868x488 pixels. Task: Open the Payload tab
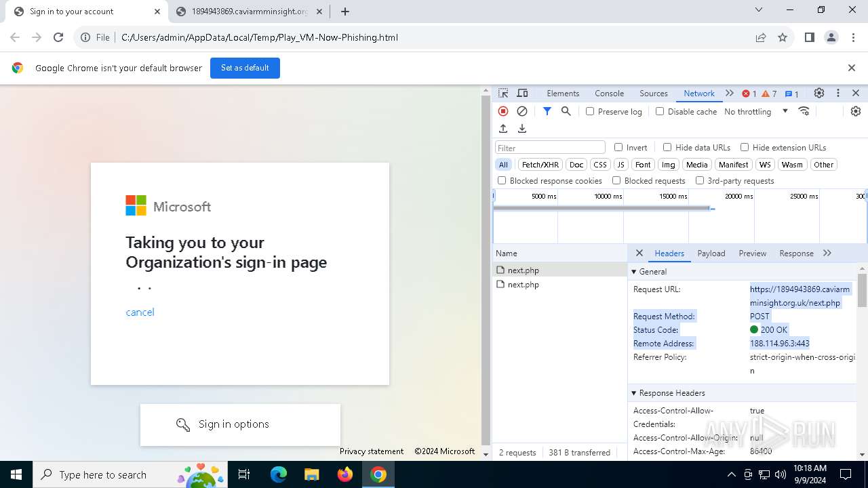pos(711,253)
